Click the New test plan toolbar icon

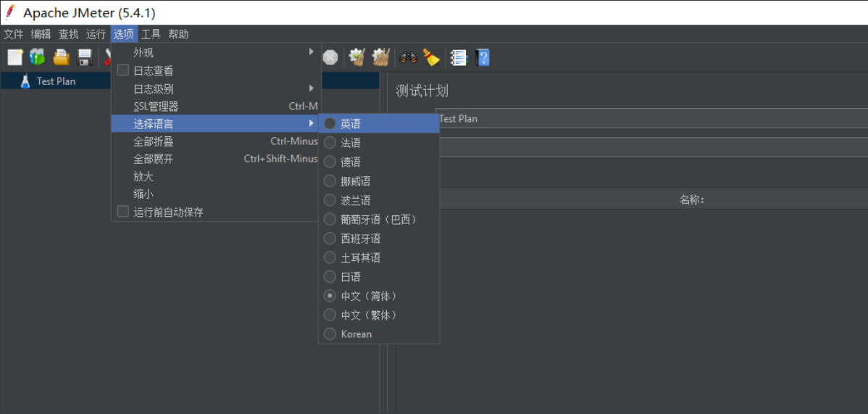click(x=15, y=57)
